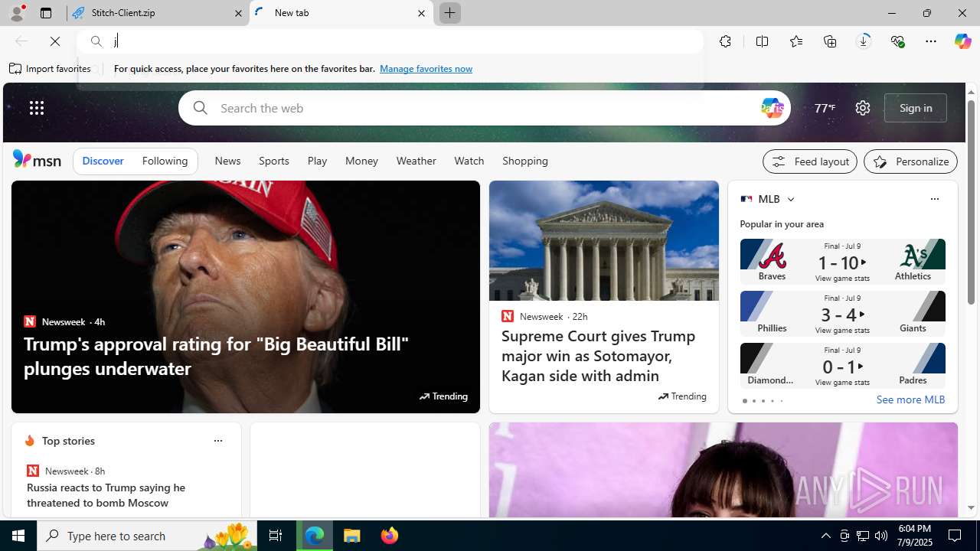Click Import favorites button
Image resolution: width=980 pixels, height=551 pixels.
[x=50, y=69]
